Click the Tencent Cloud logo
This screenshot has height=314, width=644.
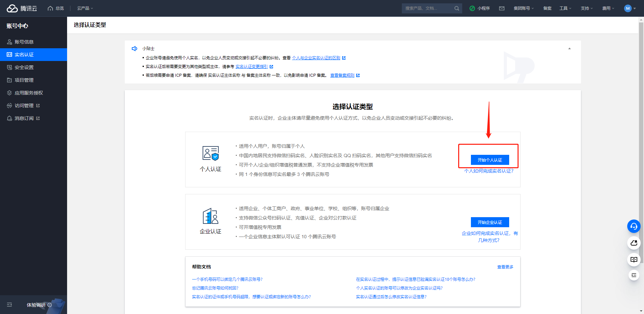(x=22, y=8)
